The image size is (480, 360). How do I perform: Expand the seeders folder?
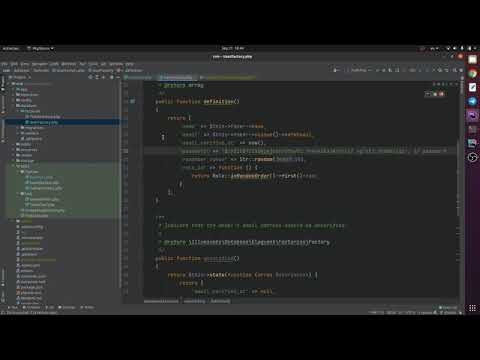tap(18, 133)
